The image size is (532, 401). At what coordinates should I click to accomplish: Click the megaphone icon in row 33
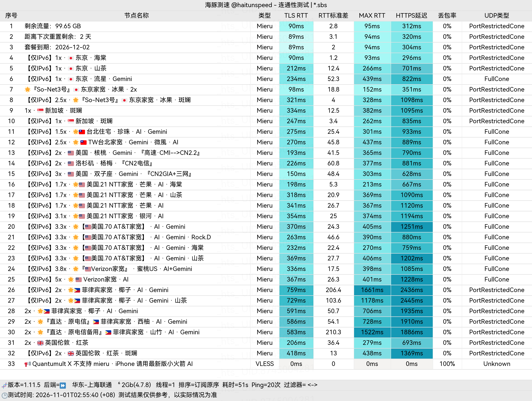(x=27, y=364)
